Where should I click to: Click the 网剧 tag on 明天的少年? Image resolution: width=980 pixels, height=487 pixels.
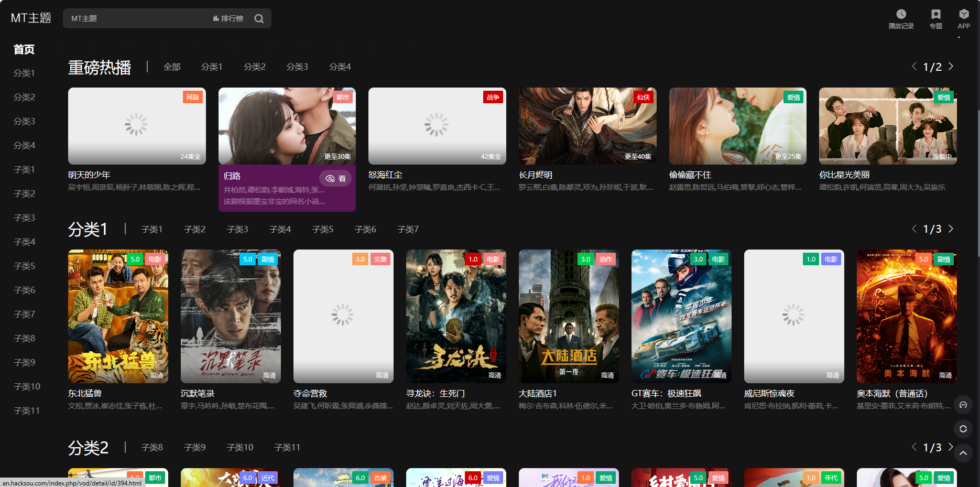[x=192, y=97]
